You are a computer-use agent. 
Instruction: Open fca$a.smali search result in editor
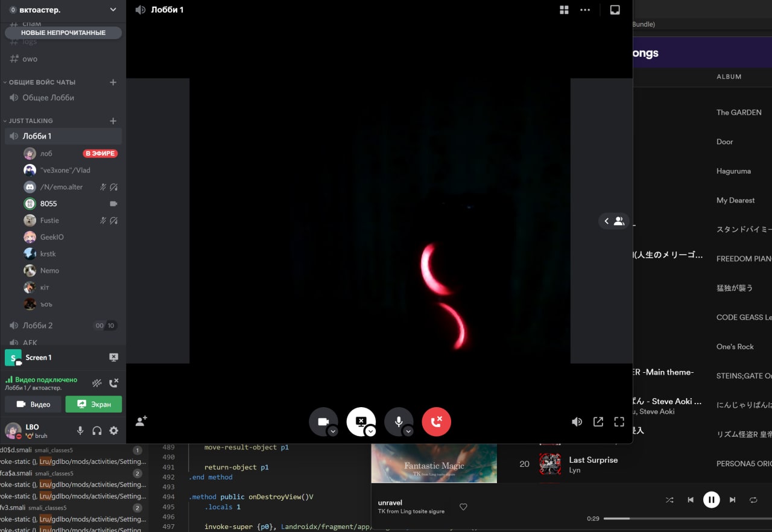tap(72, 473)
